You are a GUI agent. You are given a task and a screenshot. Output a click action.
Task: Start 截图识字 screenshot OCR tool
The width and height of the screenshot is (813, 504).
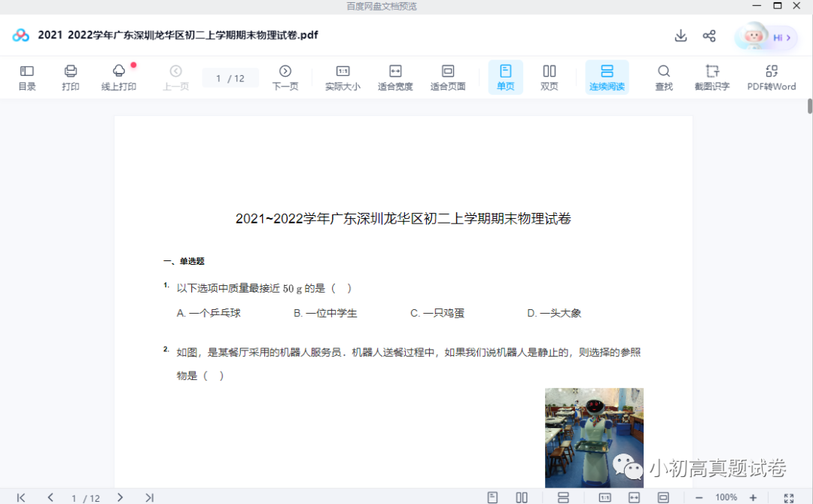point(712,77)
